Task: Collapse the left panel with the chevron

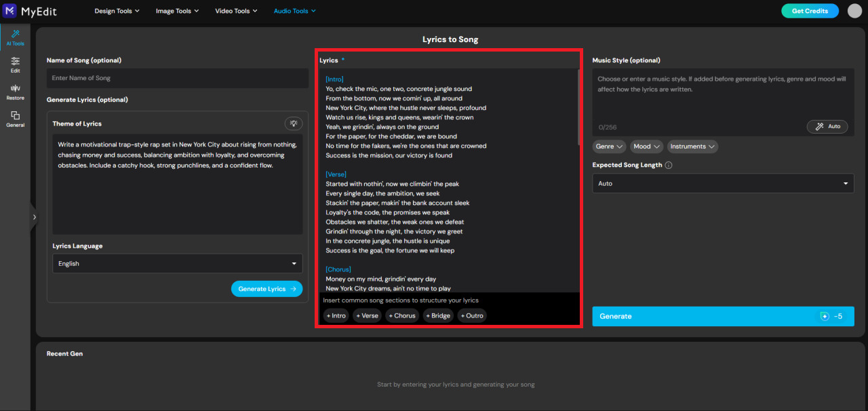Action: (34, 217)
